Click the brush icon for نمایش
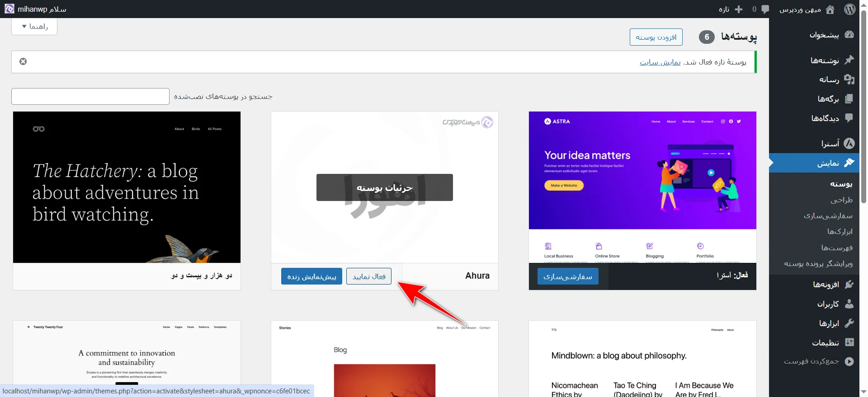The height and width of the screenshot is (397, 868). pos(849,163)
